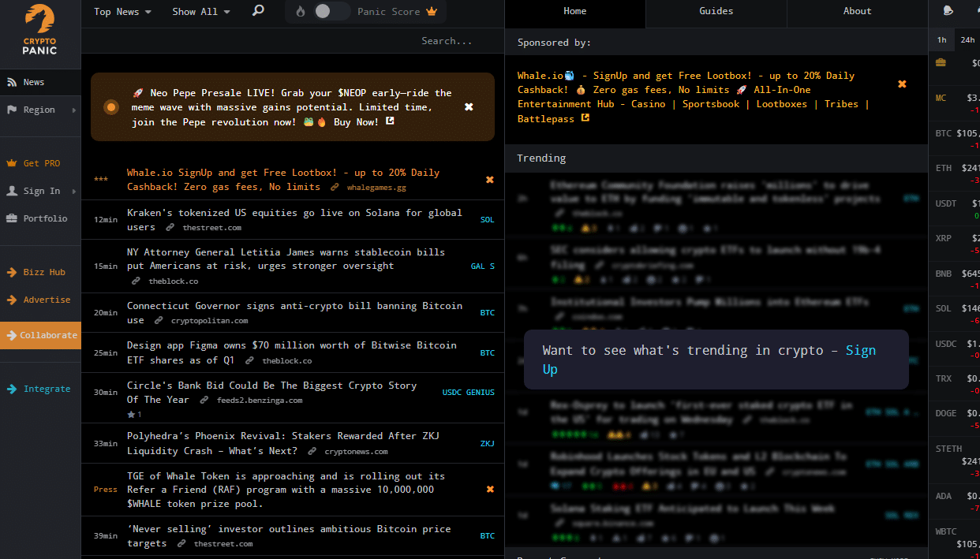
Task: Open the Show All filter dropdown
Action: [x=201, y=11]
